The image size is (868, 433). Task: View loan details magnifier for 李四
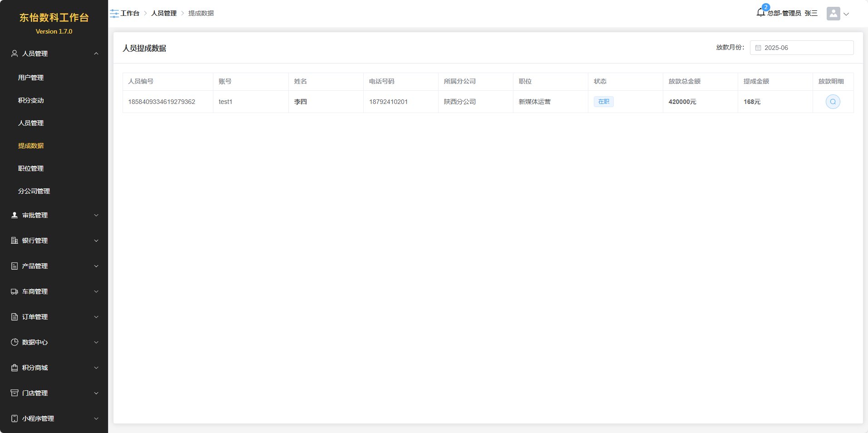pos(833,102)
